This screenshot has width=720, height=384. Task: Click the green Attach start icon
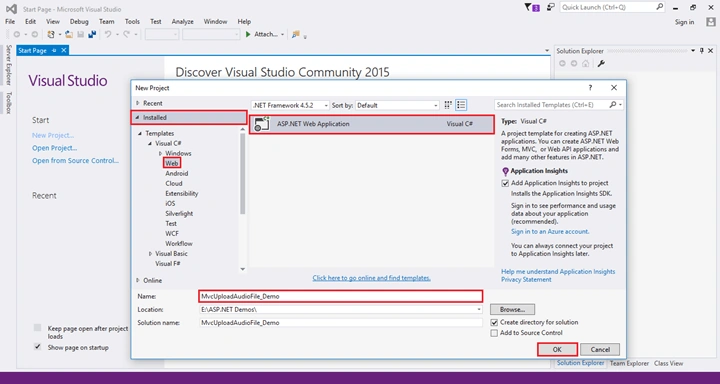248,34
